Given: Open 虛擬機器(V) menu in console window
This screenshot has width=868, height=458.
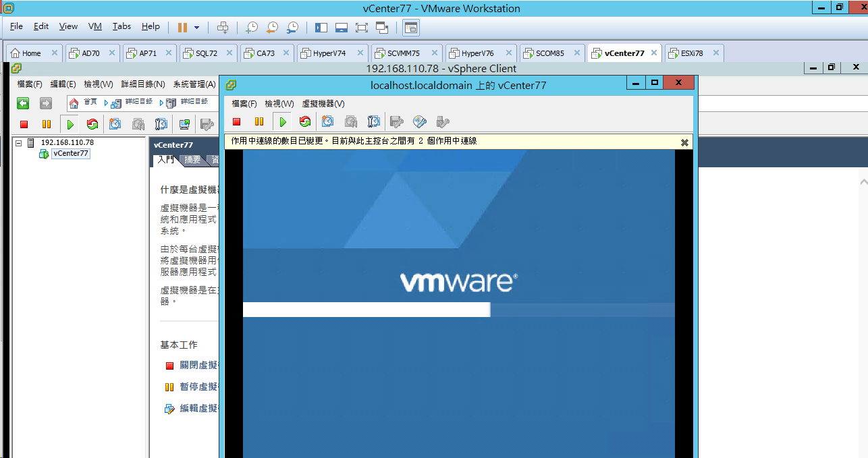Looking at the screenshot, I should [x=323, y=104].
